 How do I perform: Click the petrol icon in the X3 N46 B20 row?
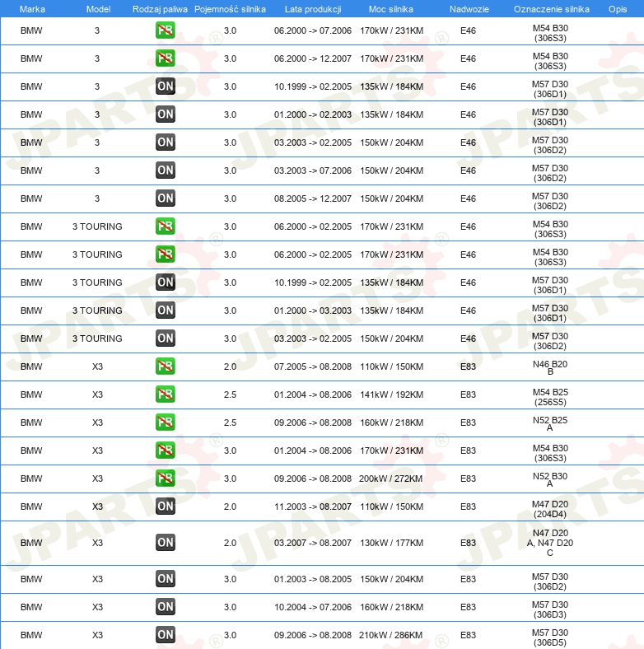(166, 367)
